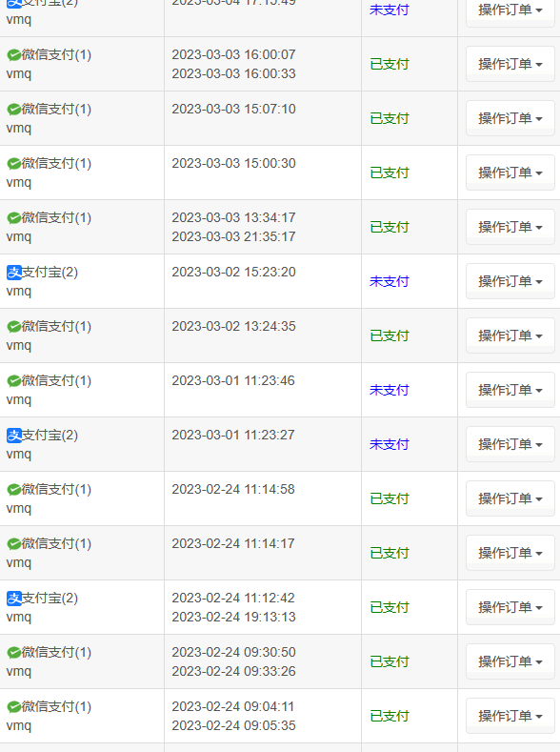560x752 pixels.
Task: Open 操作订单 dropdown for 2023-03-01 11:23:27 order
Action: [510, 444]
